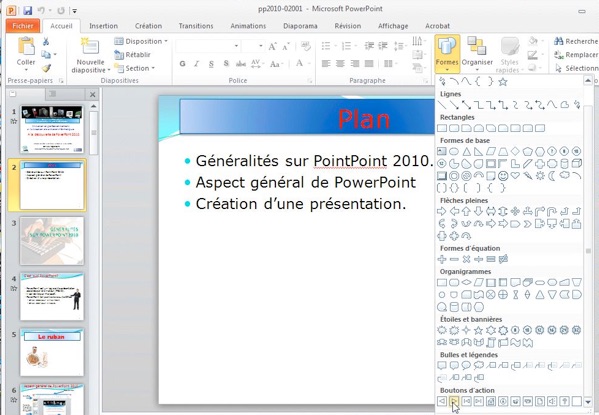Choose the cloud thought bubble callout
599x415 pixels.
coord(478,366)
